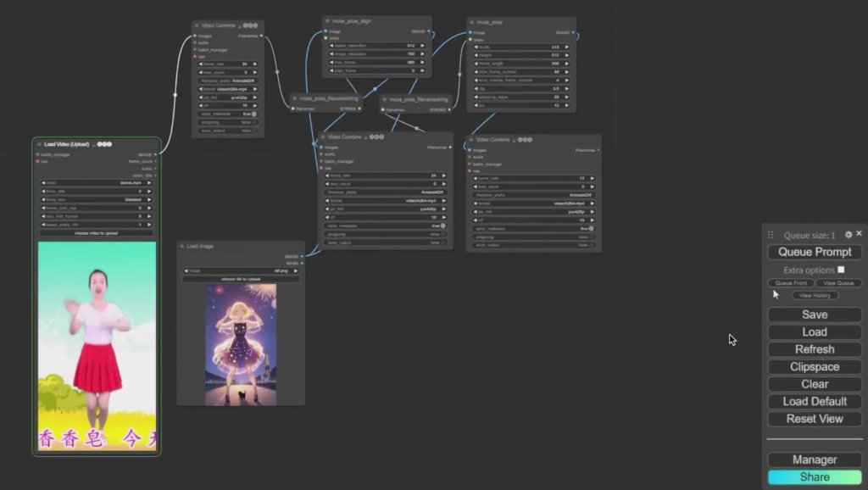The width and height of the screenshot is (868, 490).
Task: Collapse the muse_pose node dot
Action: (471, 23)
